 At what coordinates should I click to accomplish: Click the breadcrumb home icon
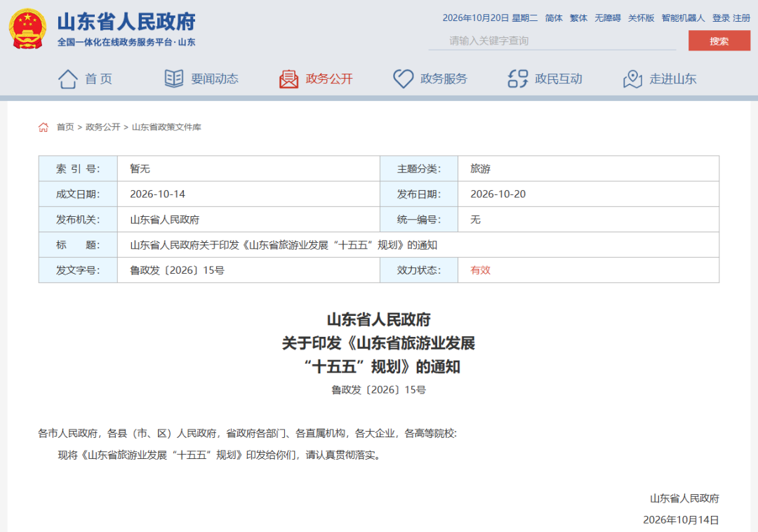[x=44, y=127]
